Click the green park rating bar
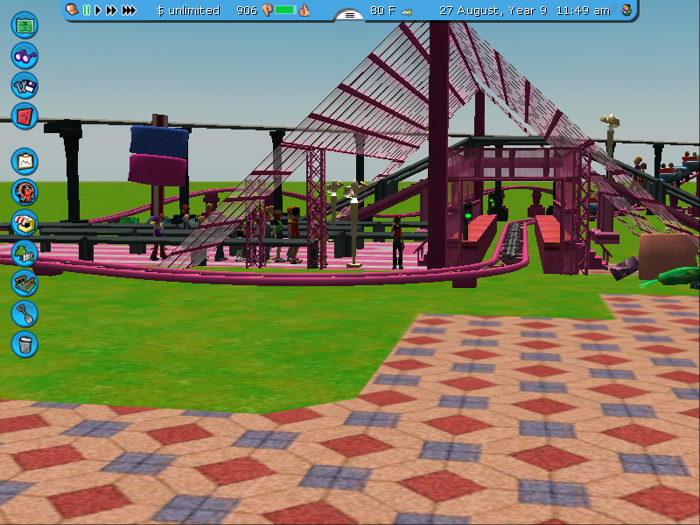 coord(285,10)
